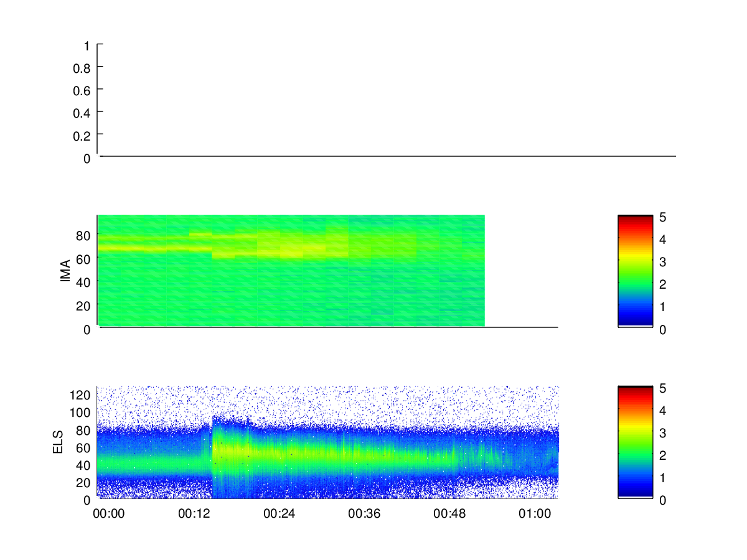
Task: Click the ELS axis 80 tick label
Action: click(84, 430)
